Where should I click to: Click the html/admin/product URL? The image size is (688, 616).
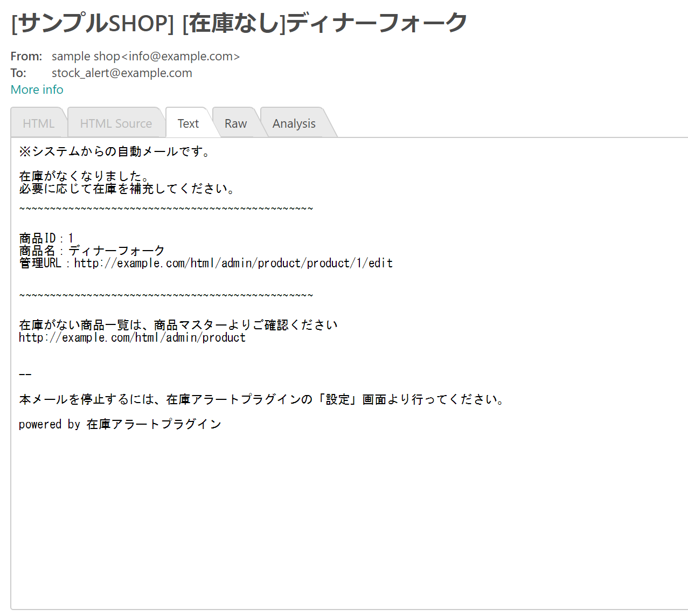[x=132, y=337]
